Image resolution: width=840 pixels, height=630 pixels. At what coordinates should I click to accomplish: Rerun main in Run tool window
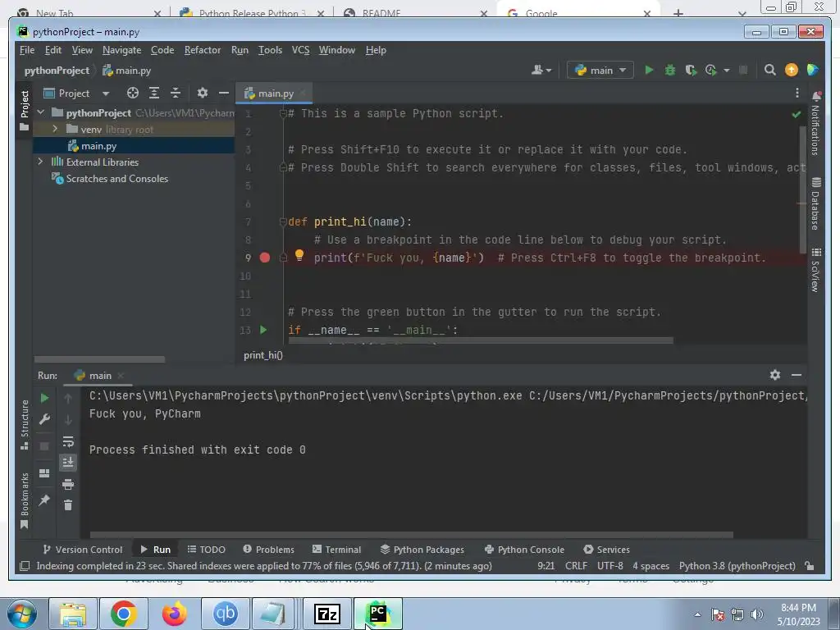45,398
